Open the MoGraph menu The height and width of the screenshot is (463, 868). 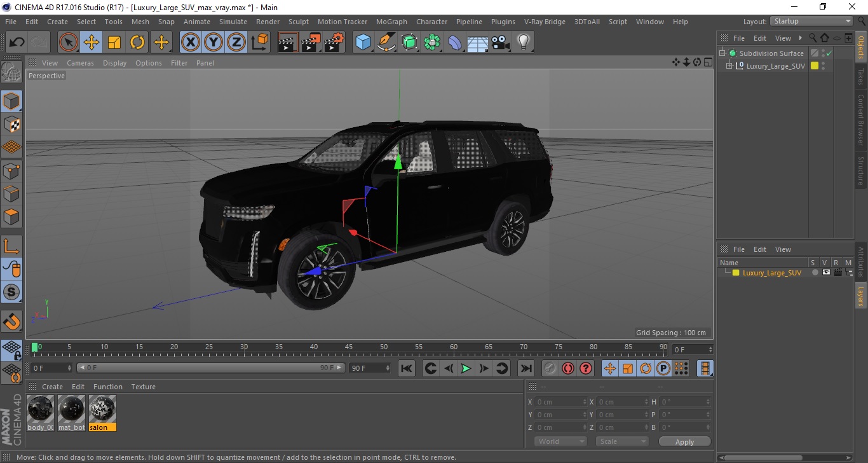tap(391, 22)
